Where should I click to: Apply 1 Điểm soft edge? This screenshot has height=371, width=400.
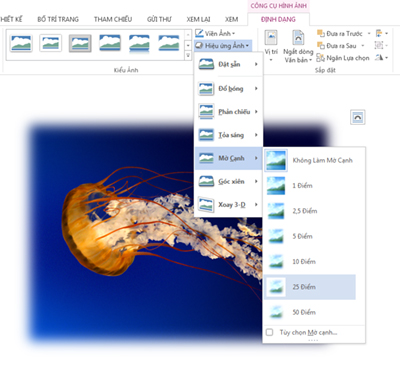point(310,186)
